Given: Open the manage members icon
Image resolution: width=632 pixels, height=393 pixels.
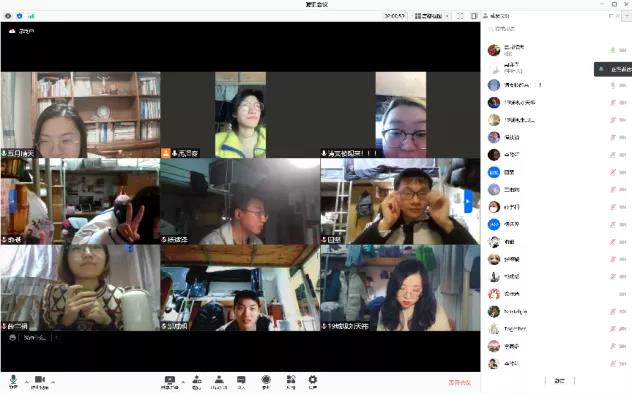Looking at the screenshot, I should click(219, 382).
